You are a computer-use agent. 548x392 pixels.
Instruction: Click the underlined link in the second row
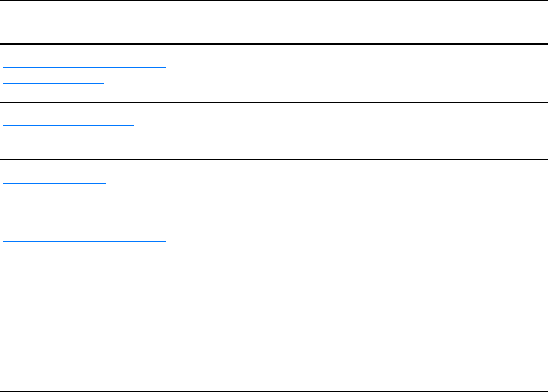pyautogui.click(x=69, y=124)
